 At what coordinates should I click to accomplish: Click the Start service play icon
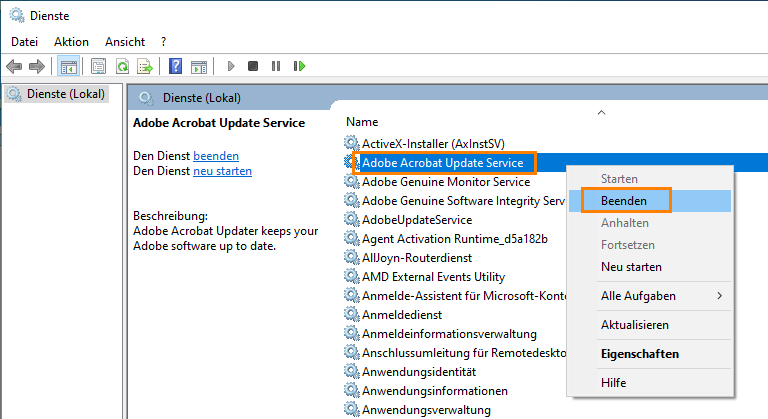[231, 66]
